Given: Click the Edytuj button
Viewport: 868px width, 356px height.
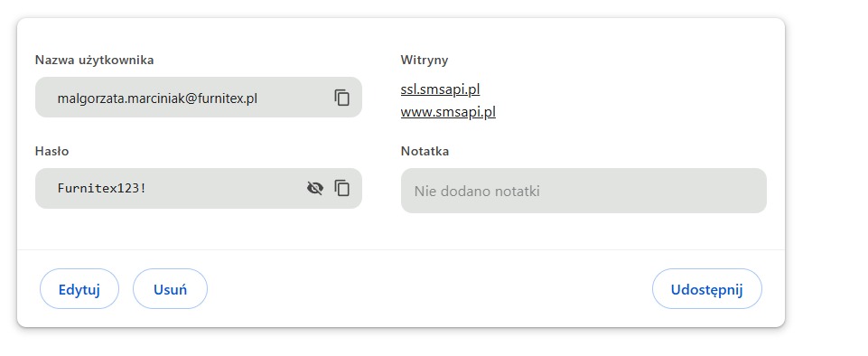Looking at the screenshot, I should (79, 289).
